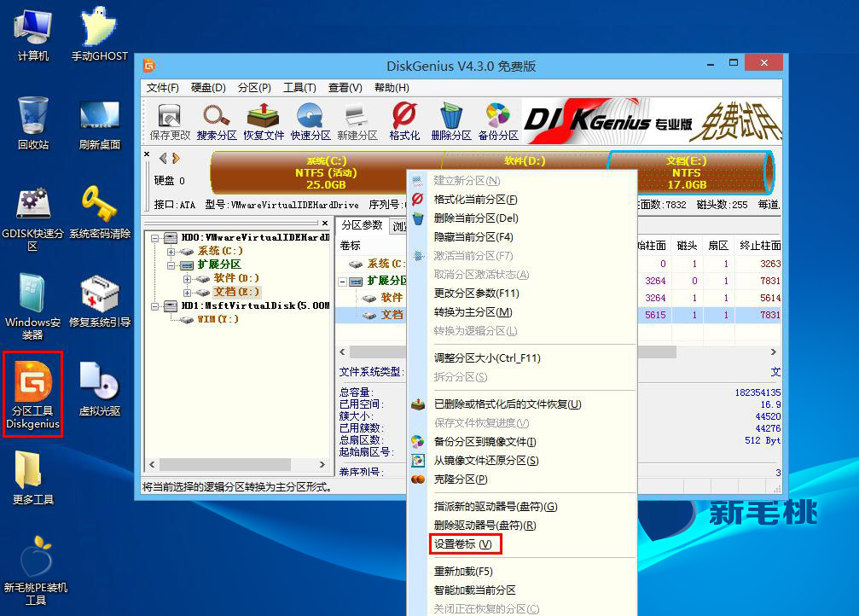Screen dimensions: 859x616
Task: Choose 重新加载(F5) menu entry
Action: click(x=521, y=571)
